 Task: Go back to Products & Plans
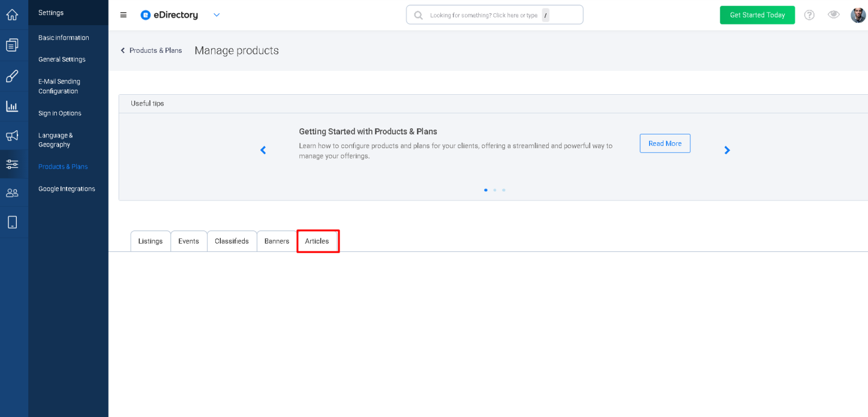click(151, 50)
